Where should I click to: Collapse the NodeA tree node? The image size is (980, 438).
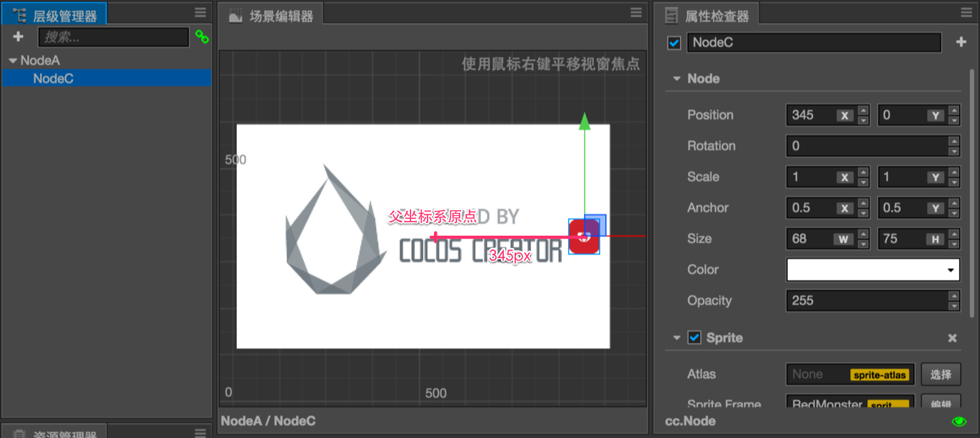pos(12,61)
